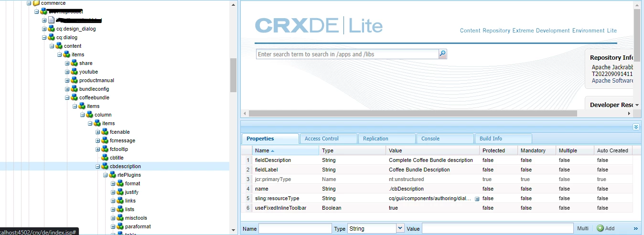Image resolution: width=644 pixels, height=235 pixels.
Task: Click the paraformat node icon
Action: (120, 226)
